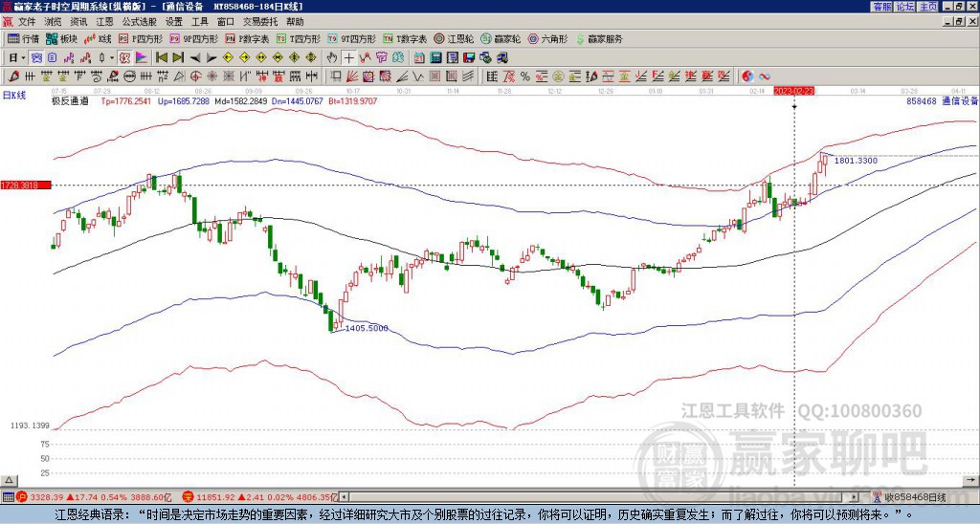This screenshot has width=980, height=524.
Task: Select the hand pan tool
Action: point(332,58)
